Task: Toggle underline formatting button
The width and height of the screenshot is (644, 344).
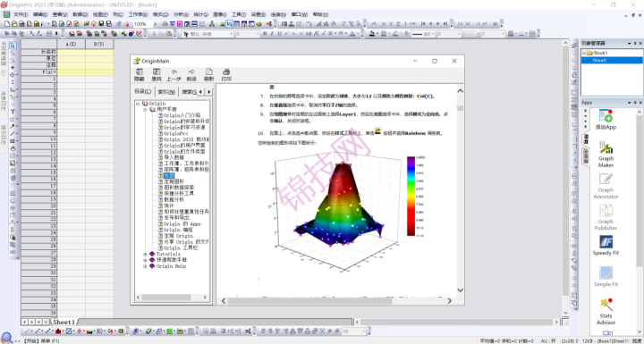Action: [279, 34]
